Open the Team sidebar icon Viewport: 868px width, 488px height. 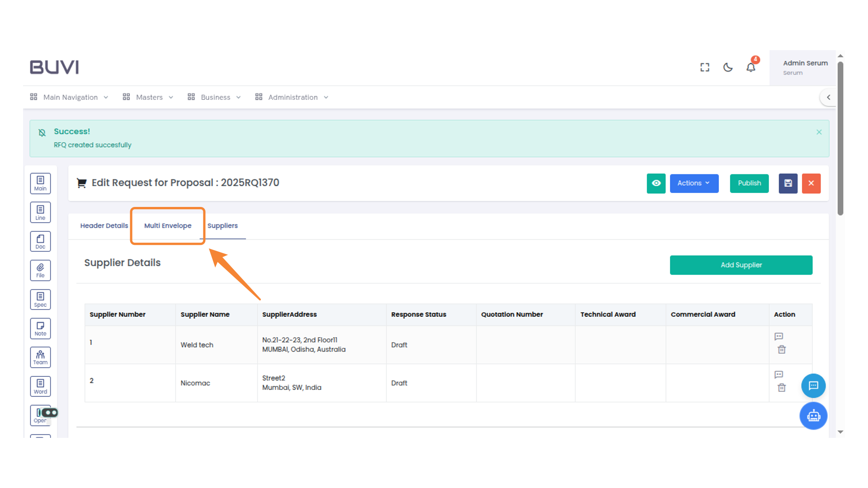click(40, 357)
